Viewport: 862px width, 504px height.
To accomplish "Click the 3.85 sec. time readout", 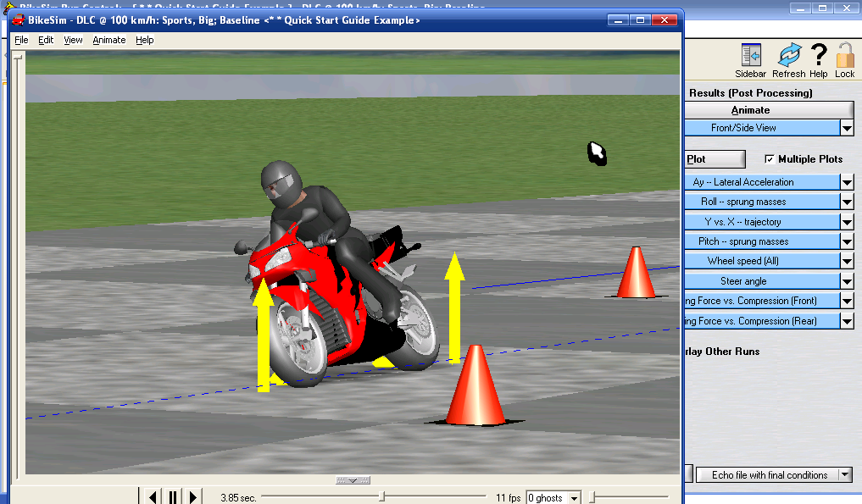I will [238, 498].
